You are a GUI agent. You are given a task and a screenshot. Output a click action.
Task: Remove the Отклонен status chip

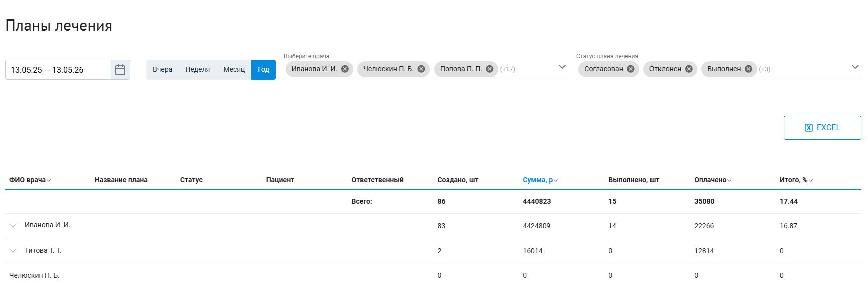click(x=689, y=69)
